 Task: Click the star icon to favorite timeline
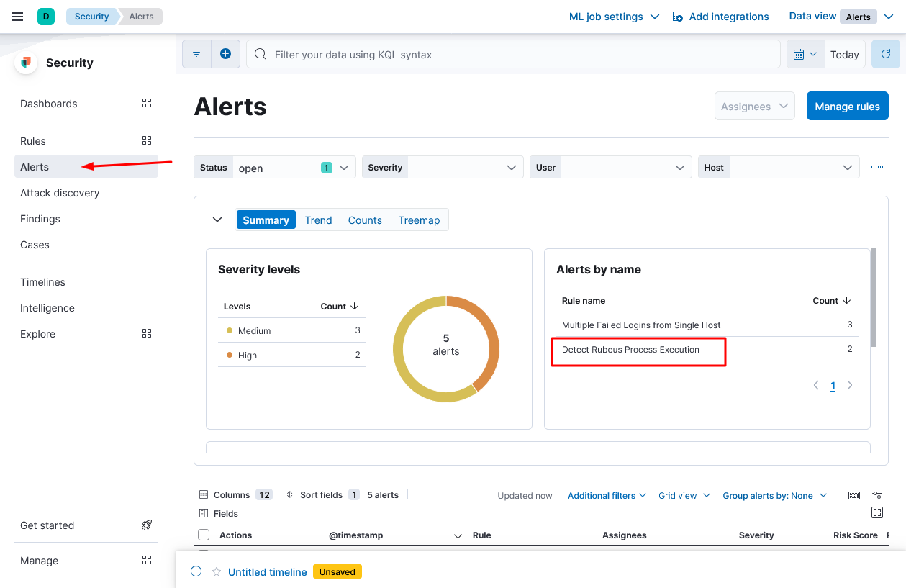[216, 571]
